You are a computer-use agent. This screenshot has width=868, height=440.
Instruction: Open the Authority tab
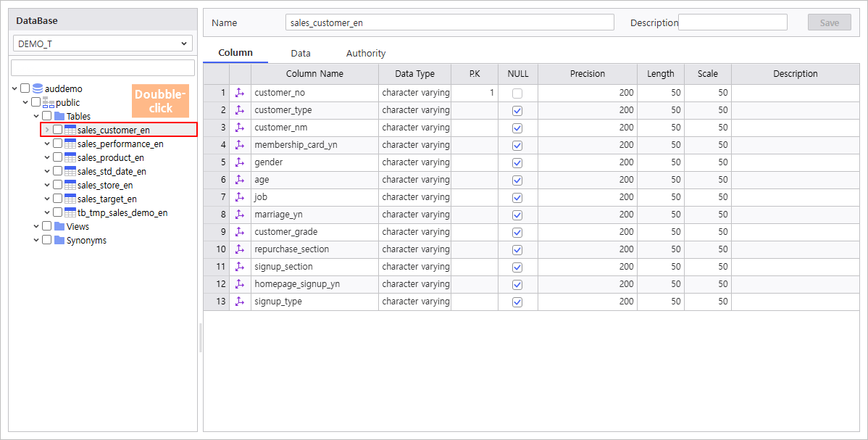tap(366, 53)
